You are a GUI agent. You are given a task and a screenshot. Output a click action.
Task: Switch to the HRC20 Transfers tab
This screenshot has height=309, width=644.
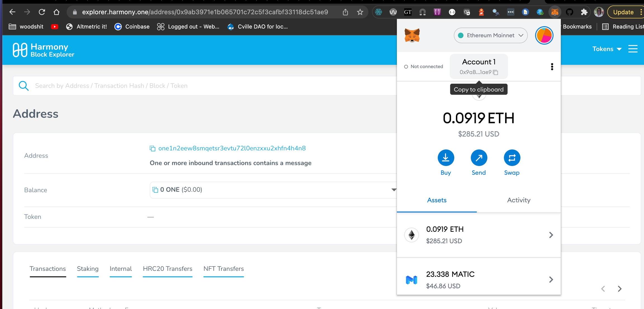pos(167,269)
